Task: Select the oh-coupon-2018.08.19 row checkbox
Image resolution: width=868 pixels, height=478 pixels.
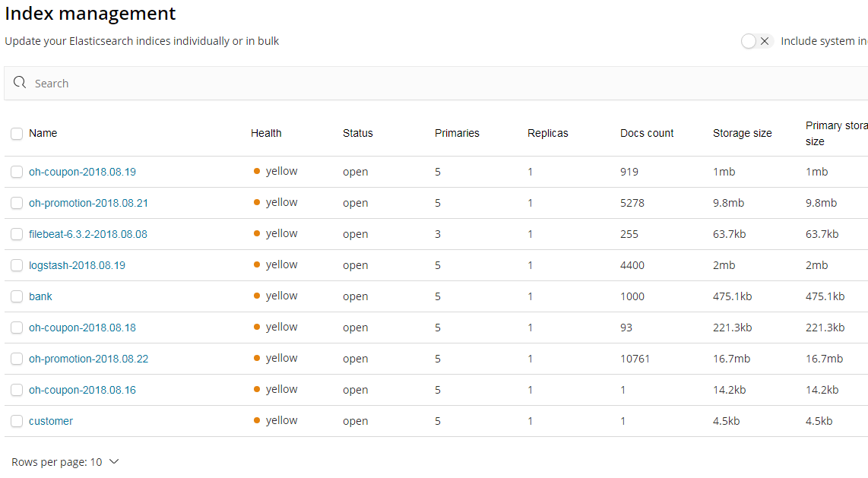Action: pos(17,172)
